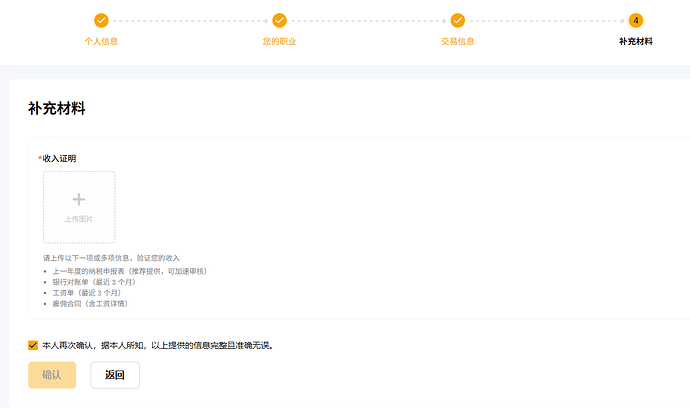690x408 pixels.
Task: Click the 确认 button
Action: pyautogui.click(x=52, y=375)
